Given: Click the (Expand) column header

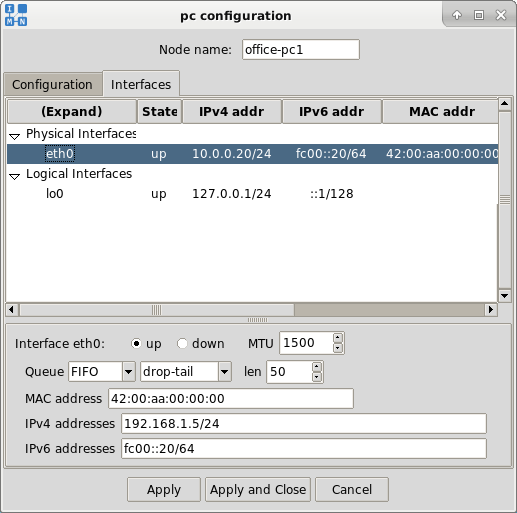Looking at the screenshot, I should click(x=72, y=111).
